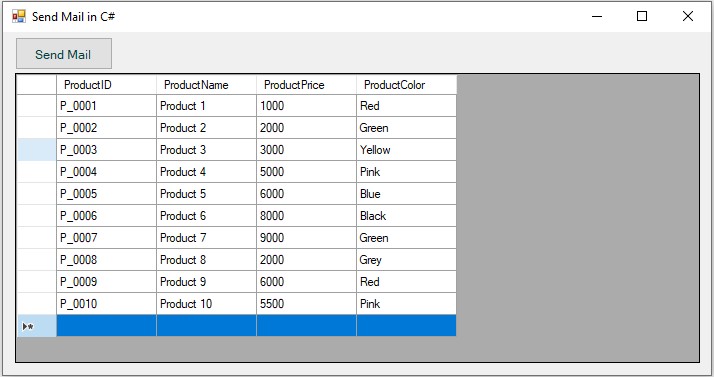The height and width of the screenshot is (377, 714).
Task: Sort by the ProductPrice column header
Action: tap(307, 85)
